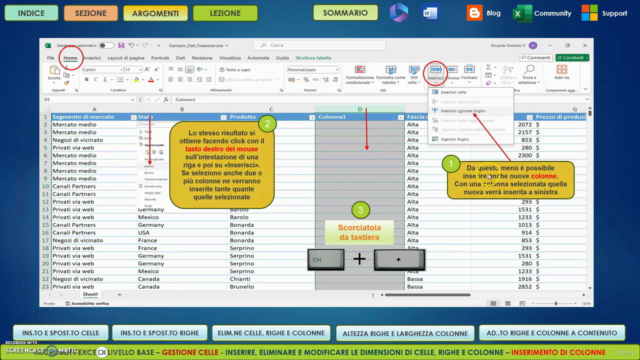Click the format painter brush icon
Viewport: 640px width, 360px height.
click(x=66, y=83)
